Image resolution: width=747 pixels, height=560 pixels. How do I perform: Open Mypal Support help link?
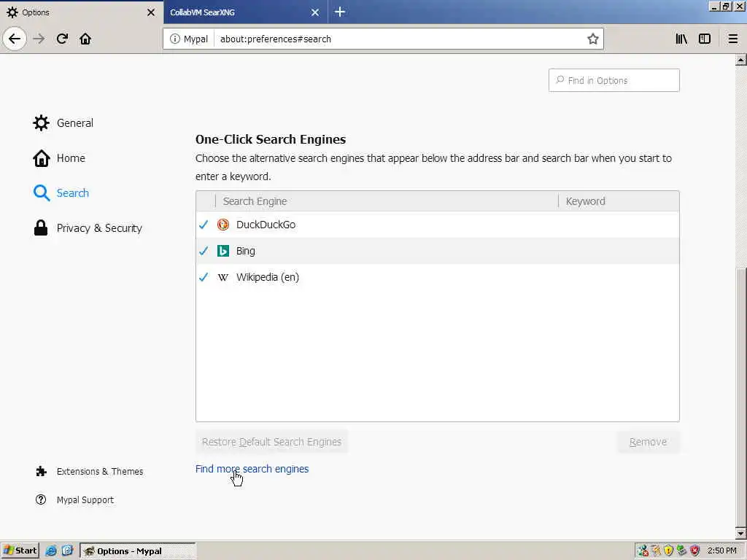click(x=74, y=500)
